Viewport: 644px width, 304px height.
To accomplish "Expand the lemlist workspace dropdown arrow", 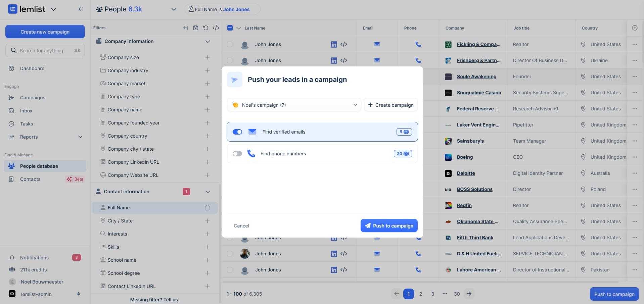I will click(53, 9).
